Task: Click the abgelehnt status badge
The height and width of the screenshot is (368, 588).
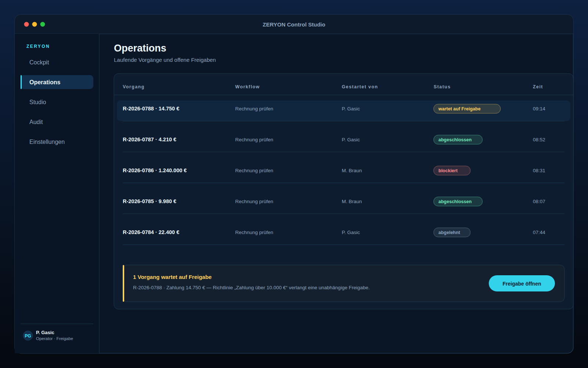Action: pos(452,233)
